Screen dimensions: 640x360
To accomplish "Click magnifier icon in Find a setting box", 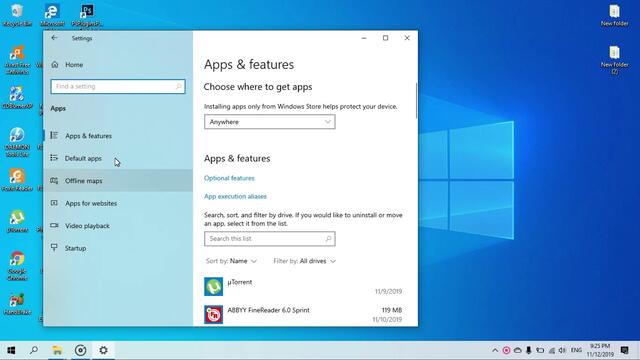I will [x=178, y=87].
